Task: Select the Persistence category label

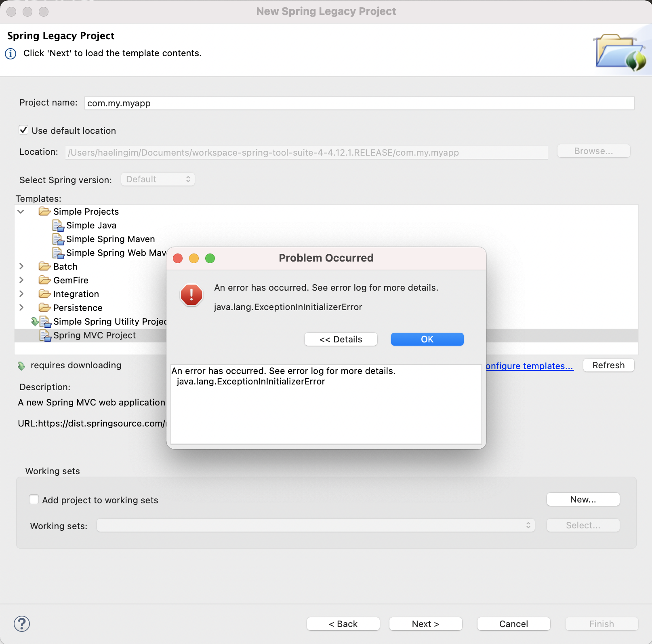Action: tap(78, 308)
